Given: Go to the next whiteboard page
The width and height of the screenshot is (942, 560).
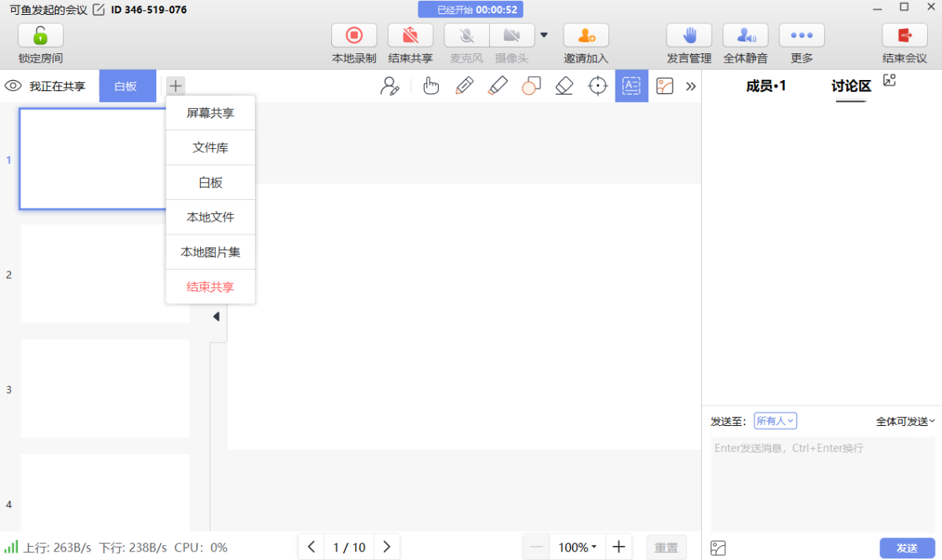Looking at the screenshot, I should coord(386,547).
